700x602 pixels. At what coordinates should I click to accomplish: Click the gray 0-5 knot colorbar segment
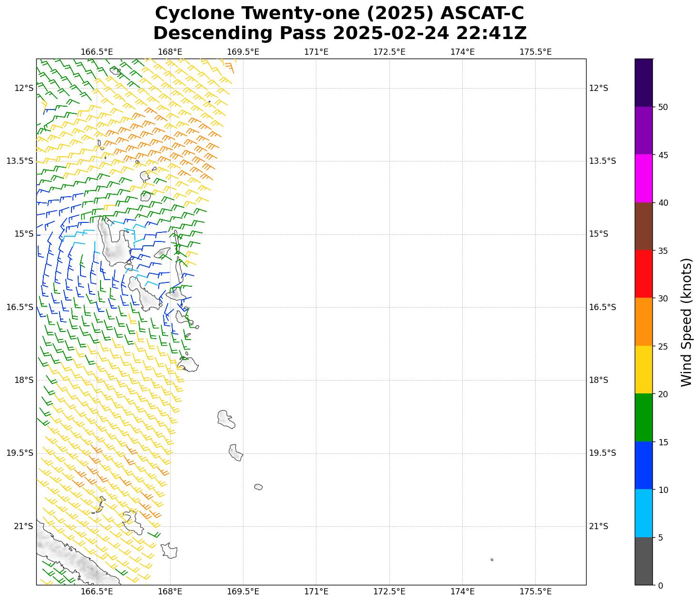coord(643,561)
